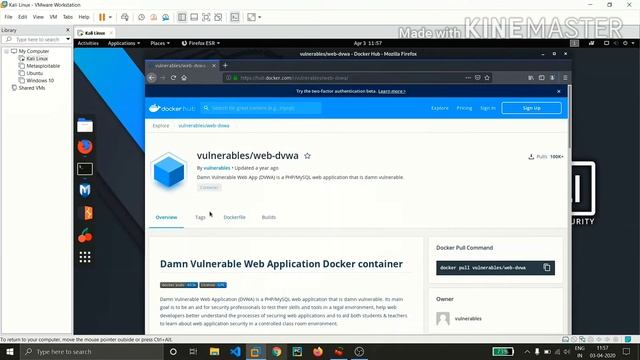The width and height of the screenshot is (640, 360).
Task: Open the VMware View menu
Action: click(x=38, y=17)
